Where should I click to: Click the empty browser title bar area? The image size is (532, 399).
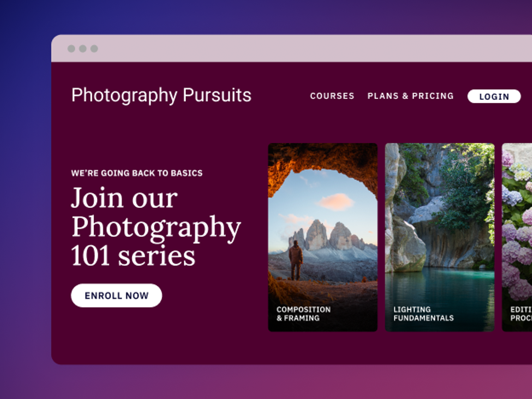(299, 49)
